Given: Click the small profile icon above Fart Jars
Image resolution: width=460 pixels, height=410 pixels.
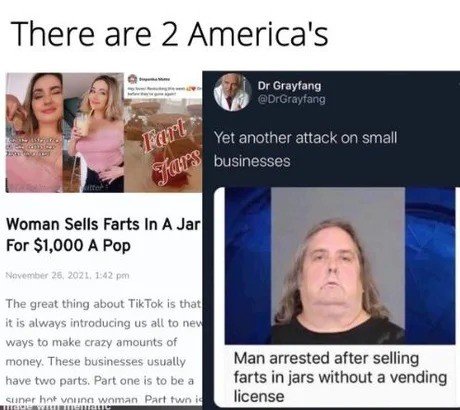Looking at the screenshot, I should [132, 79].
